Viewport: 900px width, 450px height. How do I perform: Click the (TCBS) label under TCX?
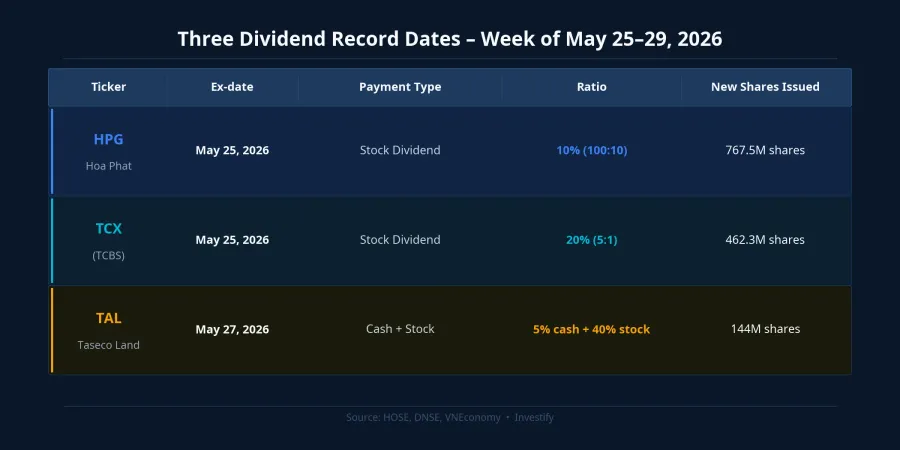coord(108,255)
